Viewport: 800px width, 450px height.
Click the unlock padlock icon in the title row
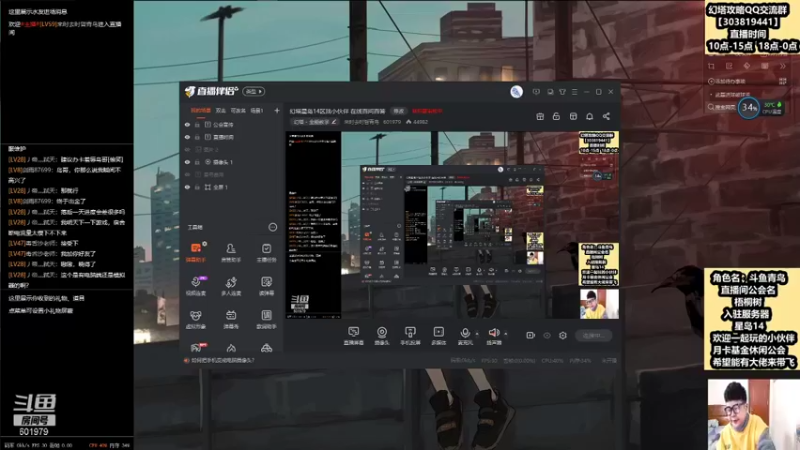(556, 116)
